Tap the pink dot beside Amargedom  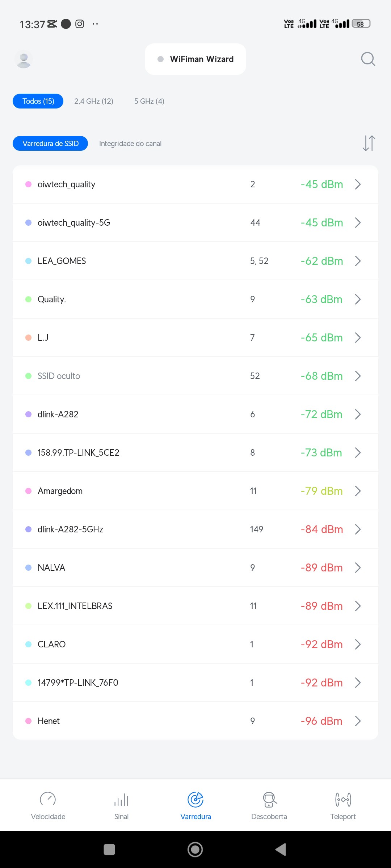pos(28,491)
